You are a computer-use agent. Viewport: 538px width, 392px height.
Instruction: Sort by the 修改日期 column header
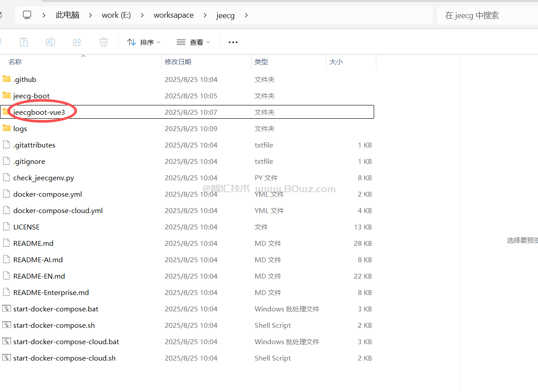(x=178, y=62)
